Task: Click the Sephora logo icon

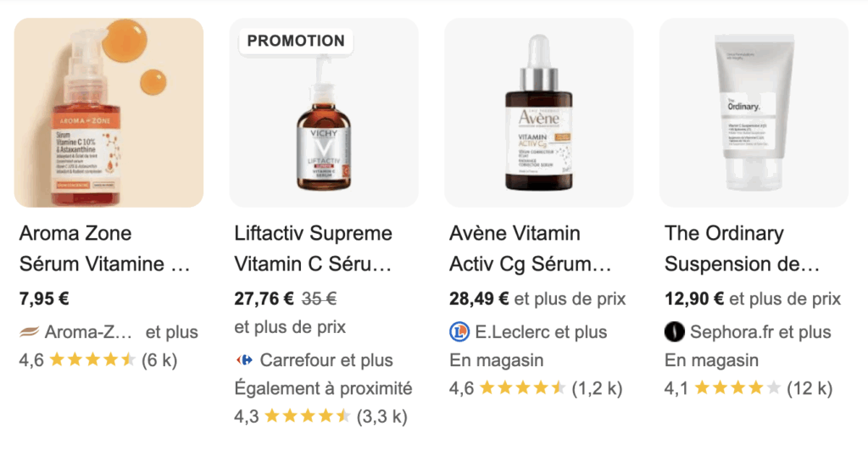Action: coord(674,332)
